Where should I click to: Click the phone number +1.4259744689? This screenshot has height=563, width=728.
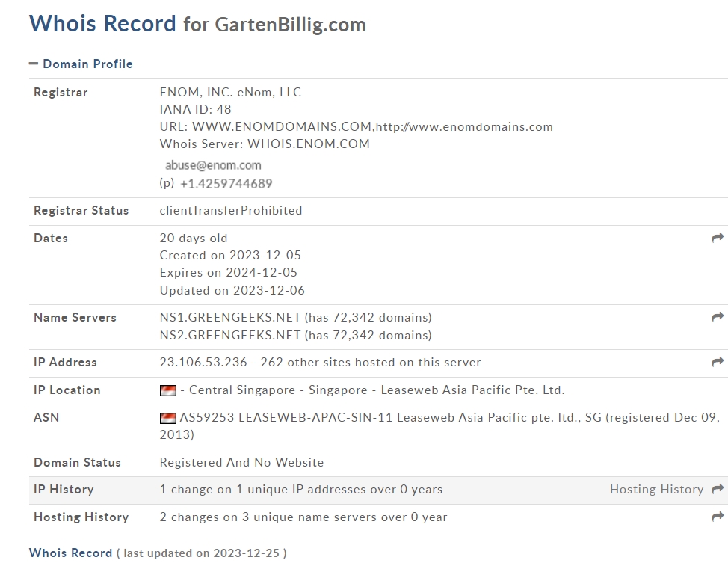coord(226,183)
